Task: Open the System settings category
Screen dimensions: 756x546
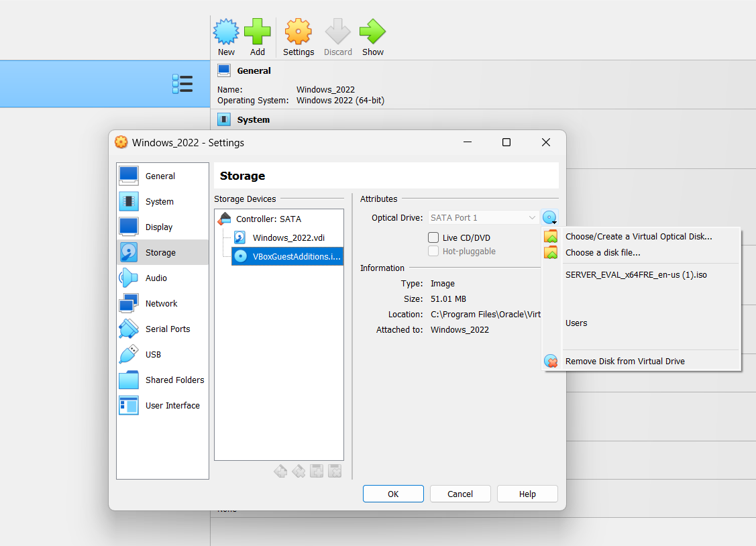Action: pyautogui.click(x=162, y=201)
